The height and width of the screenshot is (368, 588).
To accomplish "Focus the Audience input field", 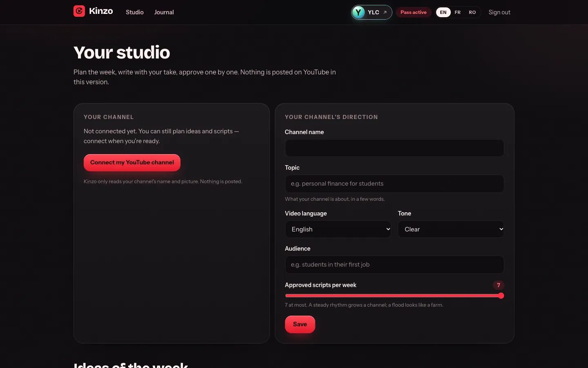I will [x=394, y=265].
